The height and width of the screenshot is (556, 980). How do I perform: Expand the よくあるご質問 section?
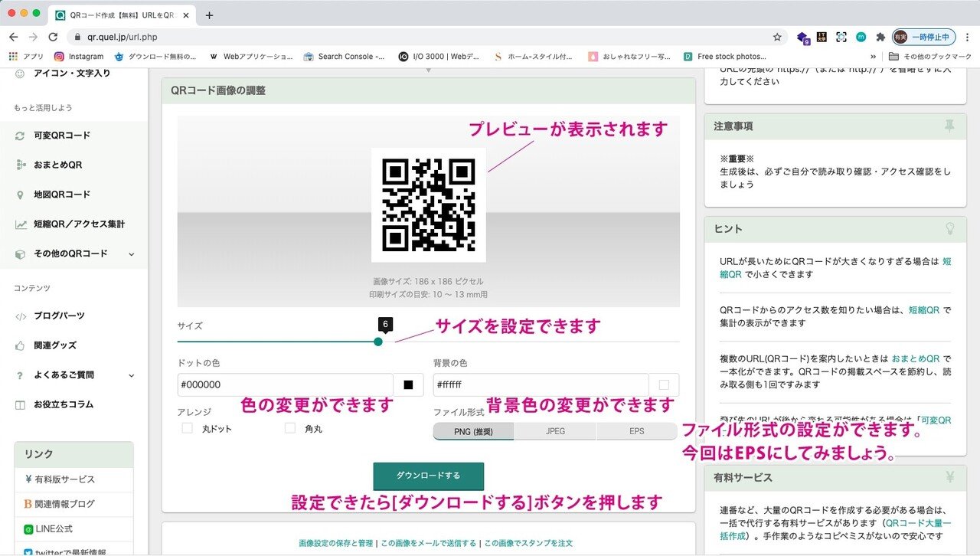click(x=64, y=374)
